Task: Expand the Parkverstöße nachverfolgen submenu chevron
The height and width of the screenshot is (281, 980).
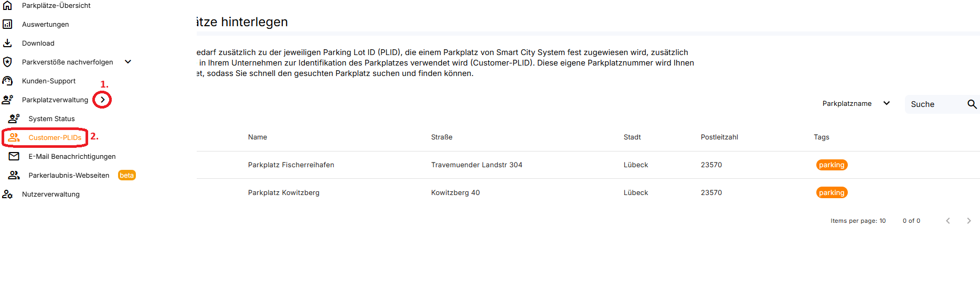Action: [128, 62]
